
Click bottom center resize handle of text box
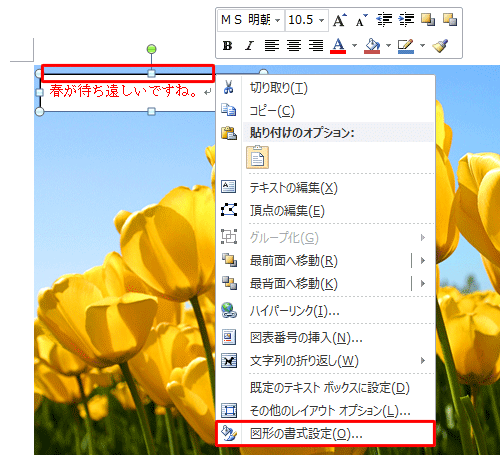(151, 111)
